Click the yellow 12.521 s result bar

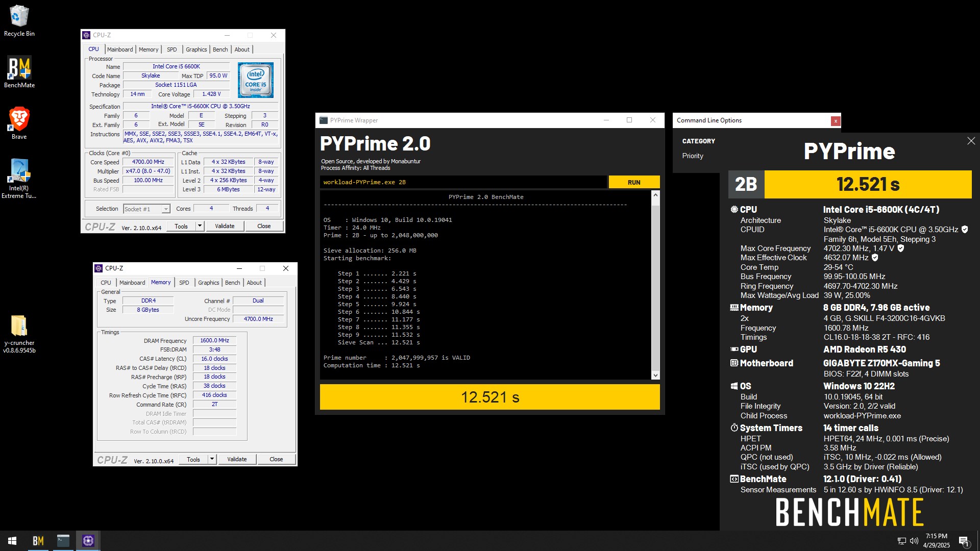(490, 397)
